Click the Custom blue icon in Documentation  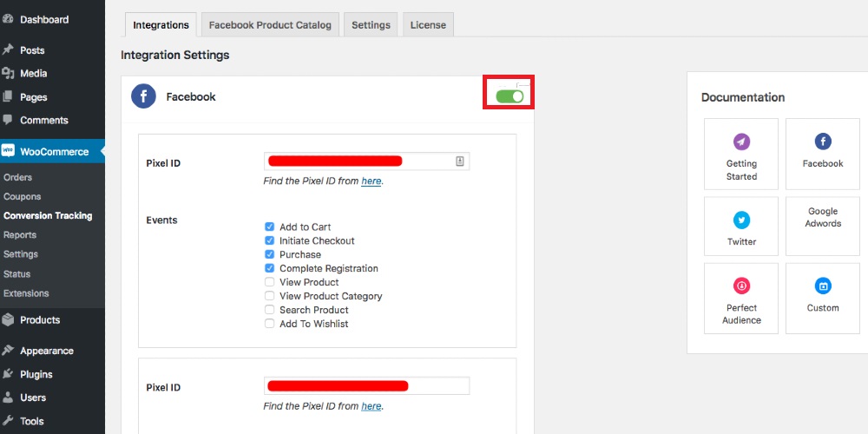(x=823, y=286)
